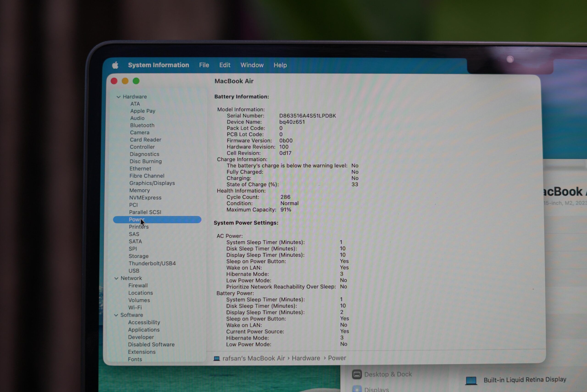Select Thunderbolt/USB4 in the sidebar

pos(152,263)
